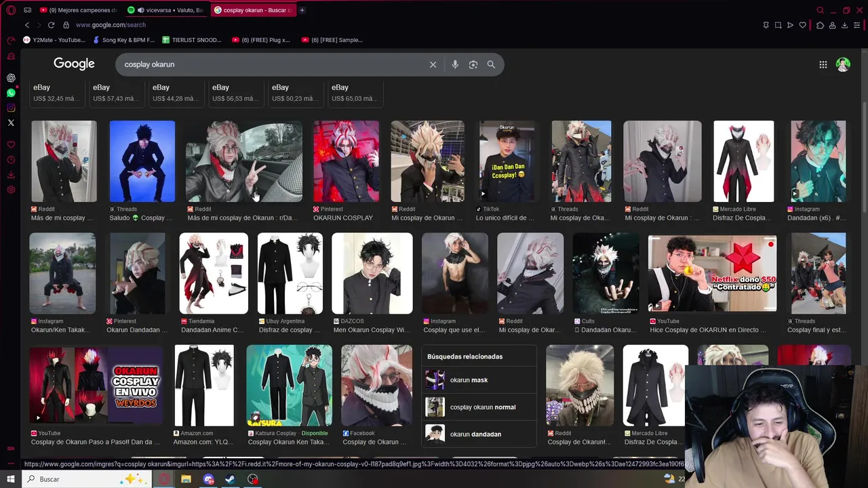Open the downloads icon in the toolbar
The width and height of the screenshot is (868, 488).
coord(844,25)
